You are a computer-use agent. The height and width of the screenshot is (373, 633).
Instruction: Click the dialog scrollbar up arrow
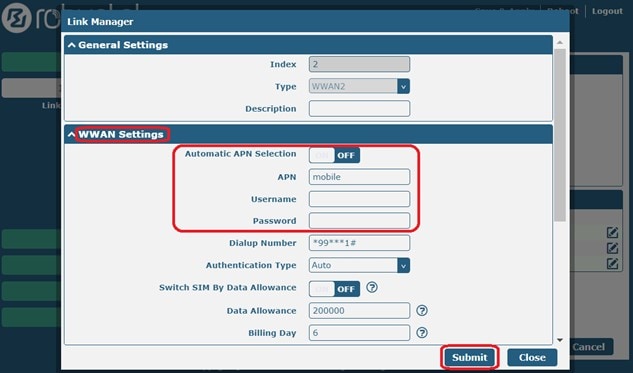[x=560, y=42]
